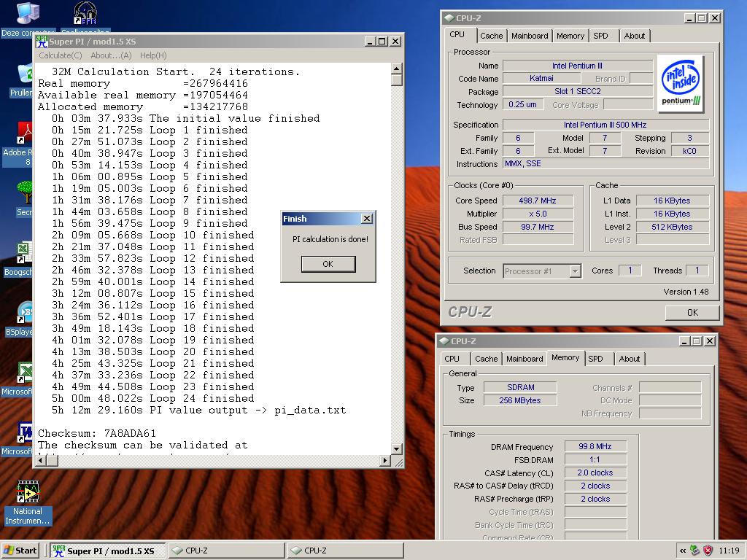The width and height of the screenshot is (747, 560).
Task: Click Super PI horizontal scrollbar left arrow
Action: pyautogui.click(x=41, y=461)
